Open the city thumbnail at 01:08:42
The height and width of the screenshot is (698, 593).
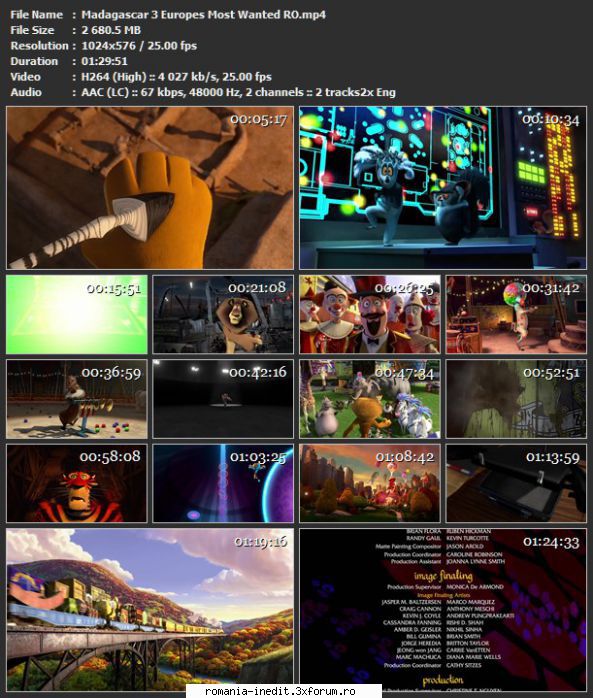coord(370,483)
